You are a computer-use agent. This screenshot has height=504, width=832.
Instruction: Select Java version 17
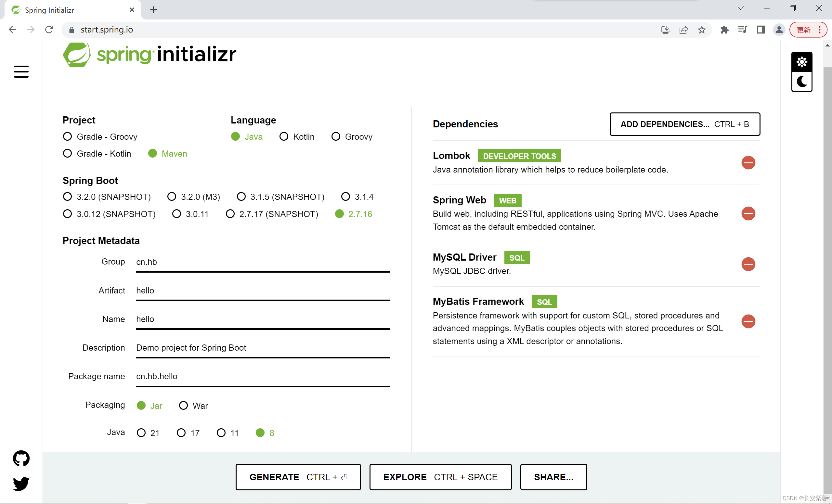188,433
